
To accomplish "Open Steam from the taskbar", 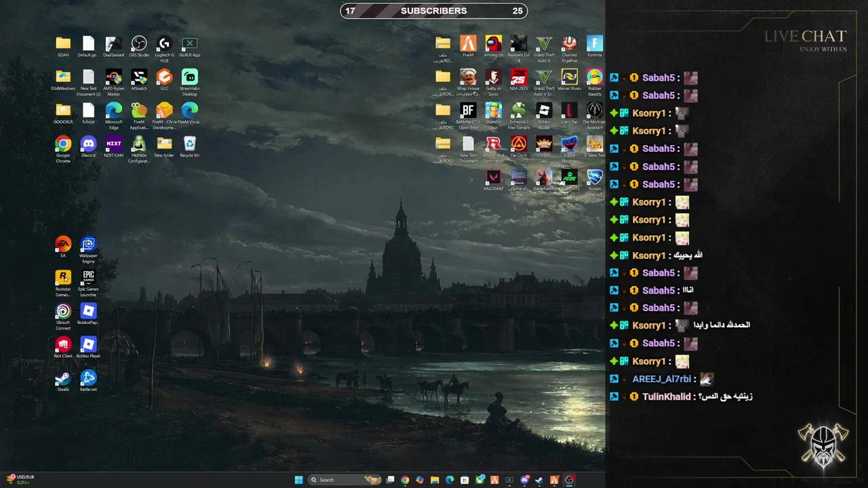I will pyautogui.click(x=539, y=480).
